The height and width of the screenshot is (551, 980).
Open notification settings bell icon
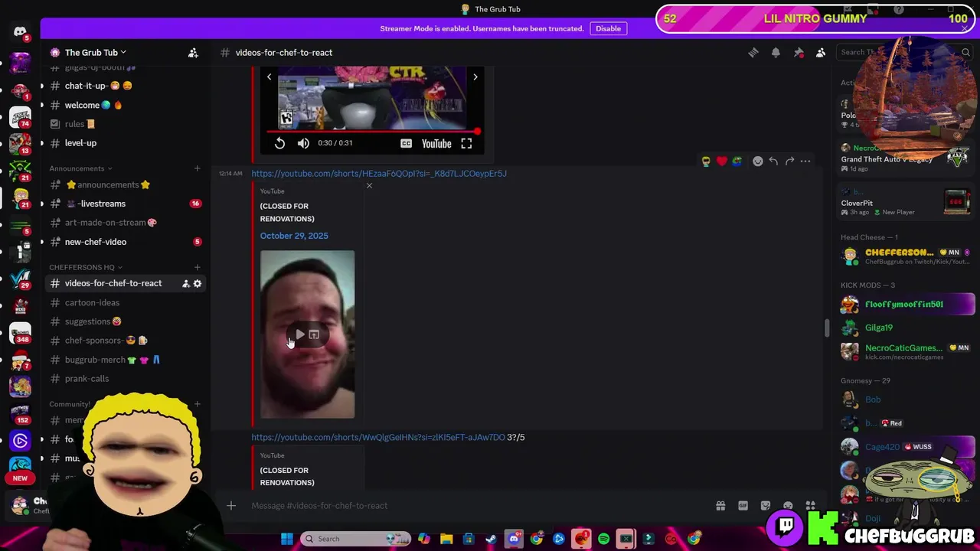tap(776, 52)
